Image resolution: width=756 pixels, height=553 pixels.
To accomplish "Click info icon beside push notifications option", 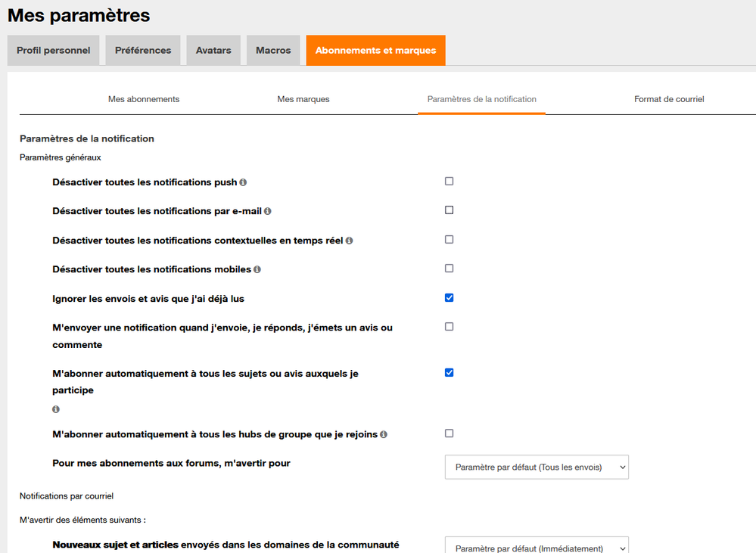I will click(243, 182).
